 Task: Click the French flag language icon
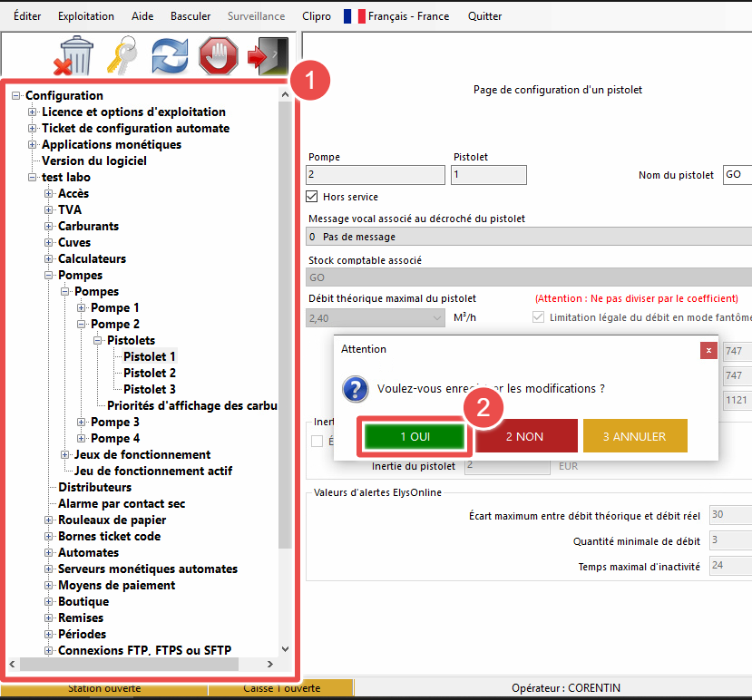354,16
